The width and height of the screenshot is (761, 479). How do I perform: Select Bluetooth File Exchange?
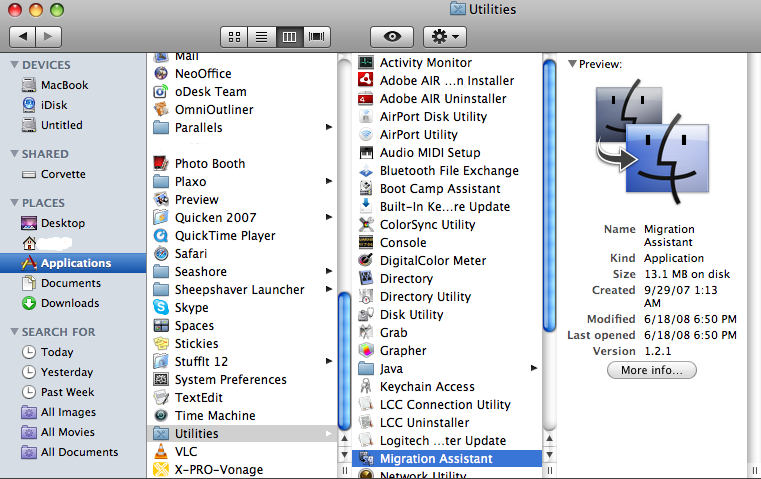pos(447,170)
